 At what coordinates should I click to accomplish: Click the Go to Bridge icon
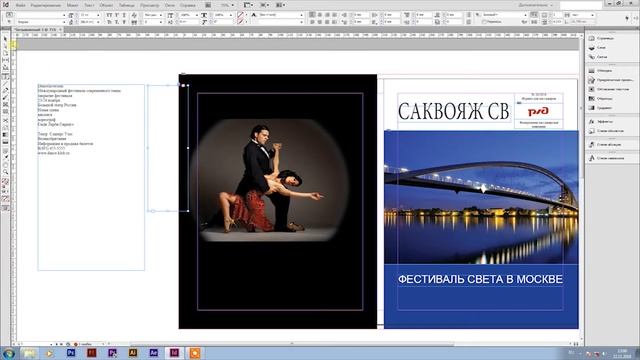click(208, 5)
